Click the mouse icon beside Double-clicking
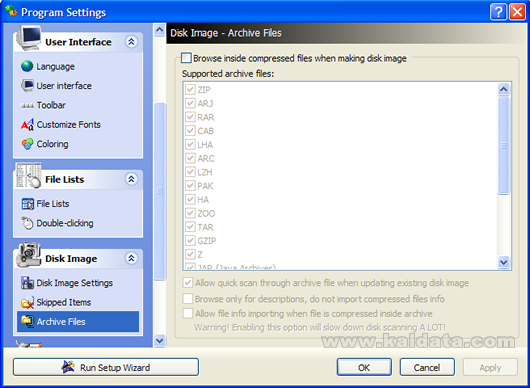530x388 pixels. click(x=27, y=223)
